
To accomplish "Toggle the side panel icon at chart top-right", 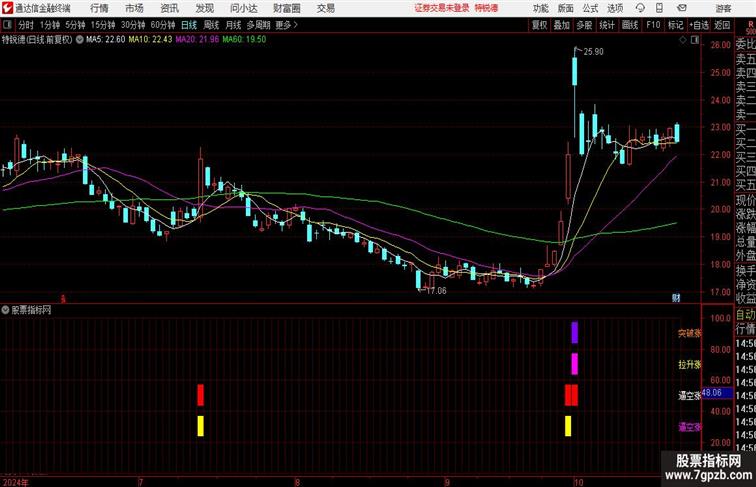I will pyautogui.click(x=695, y=40).
